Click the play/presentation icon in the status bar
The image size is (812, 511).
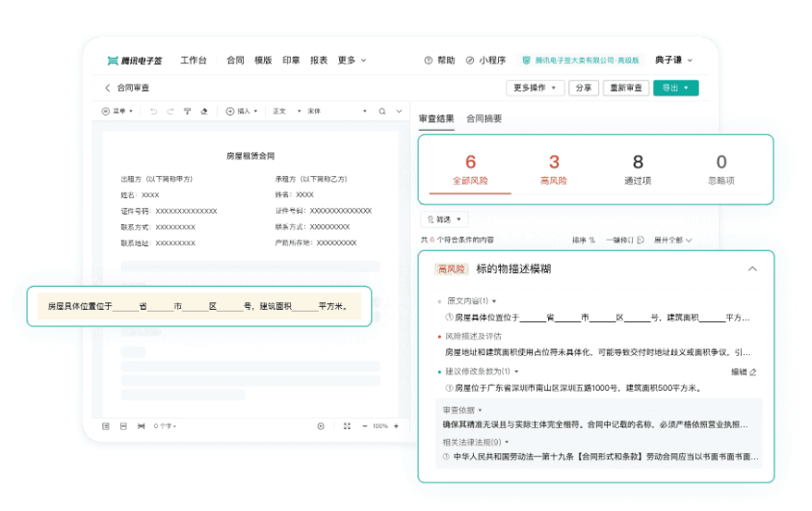tap(321, 426)
